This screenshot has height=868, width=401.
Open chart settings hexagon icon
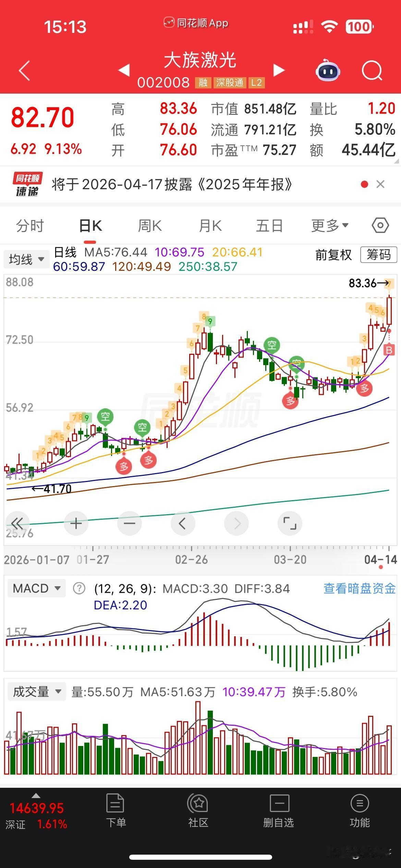(380, 226)
